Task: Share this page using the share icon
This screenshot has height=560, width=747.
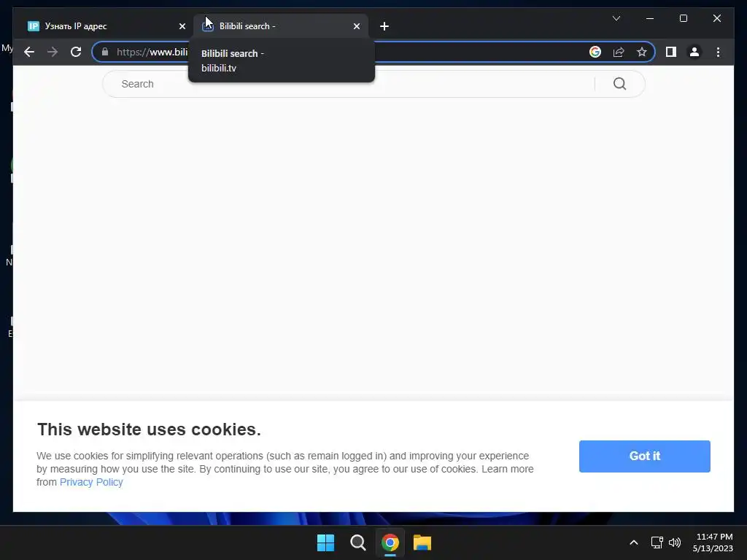Action: click(619, 52)
